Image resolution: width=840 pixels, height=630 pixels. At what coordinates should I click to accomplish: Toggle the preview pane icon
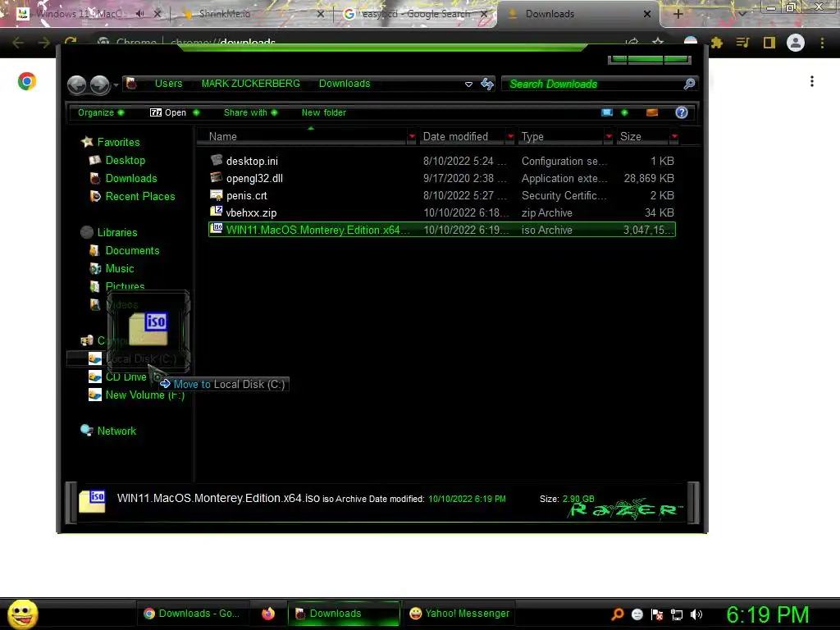pyautogui.click(x=652, y=112)
